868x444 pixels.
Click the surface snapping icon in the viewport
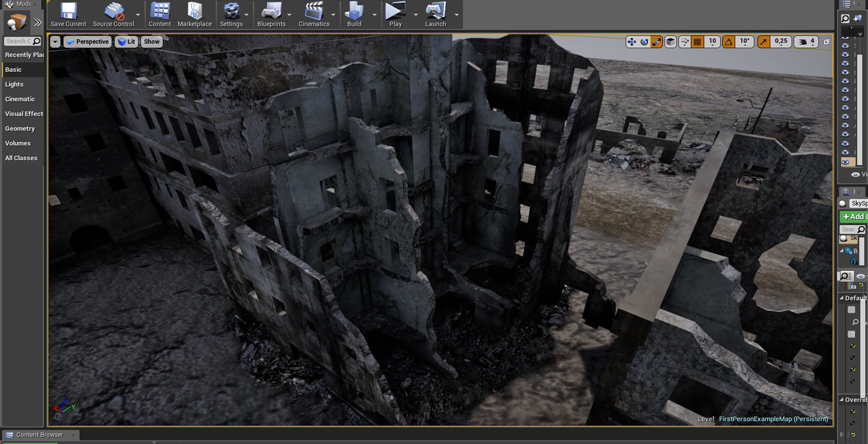[684, 42]
